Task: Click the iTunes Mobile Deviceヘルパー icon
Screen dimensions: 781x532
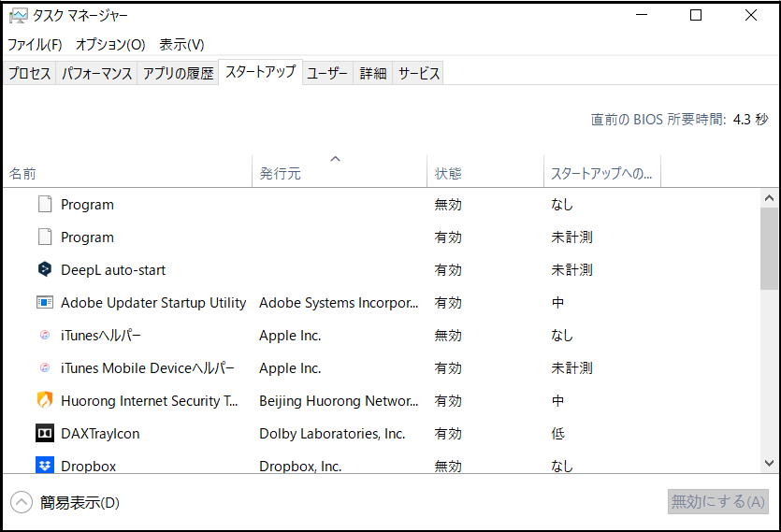Action: (45, 367)
